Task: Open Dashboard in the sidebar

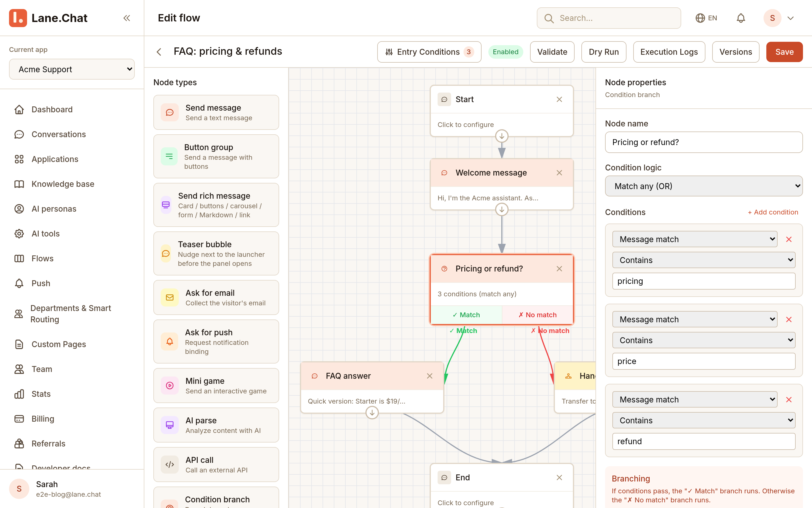Action: point(72,110)
